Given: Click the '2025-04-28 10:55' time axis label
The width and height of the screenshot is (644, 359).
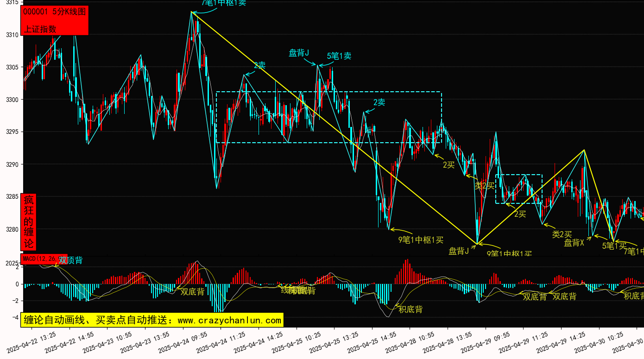Looking at the screenshot, I should pos(410,342).
